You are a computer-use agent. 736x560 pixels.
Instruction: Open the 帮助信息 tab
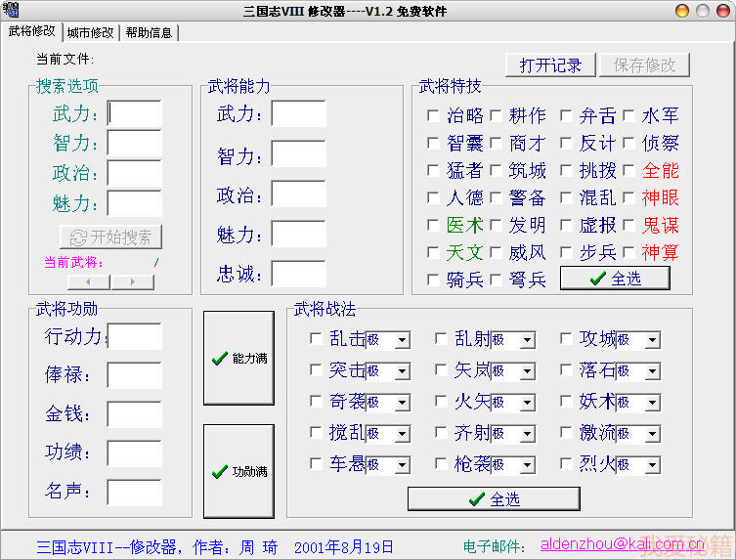(x=149, y=32)
